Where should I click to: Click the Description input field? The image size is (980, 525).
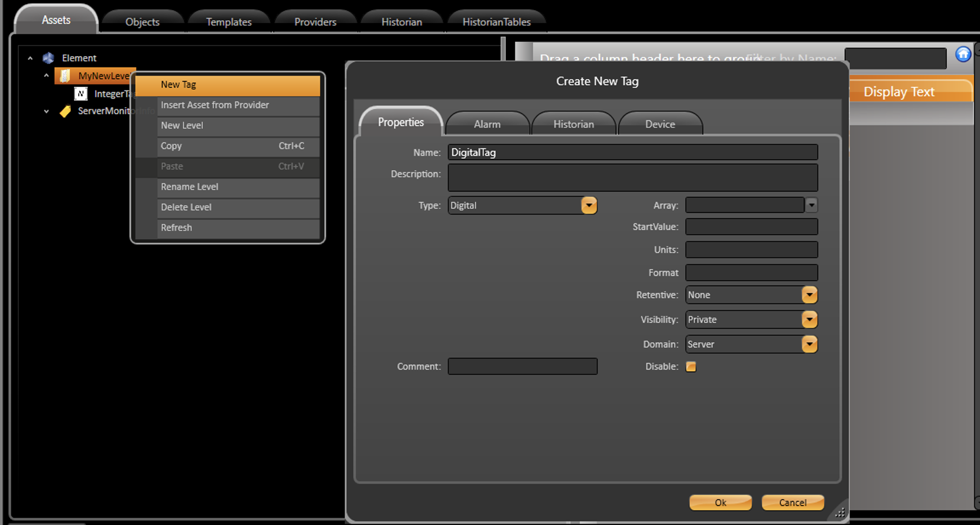[632, 177]
